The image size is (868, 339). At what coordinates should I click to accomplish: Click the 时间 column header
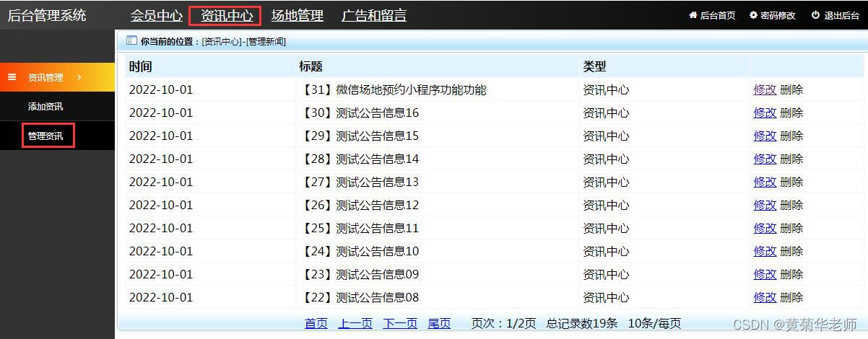point(141,66)
